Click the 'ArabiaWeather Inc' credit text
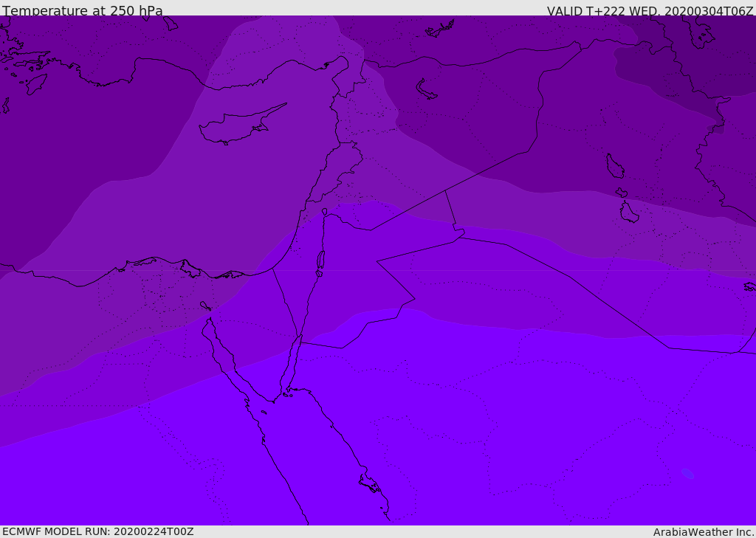This screenshot has height=538, width=756. coord(703,532)
